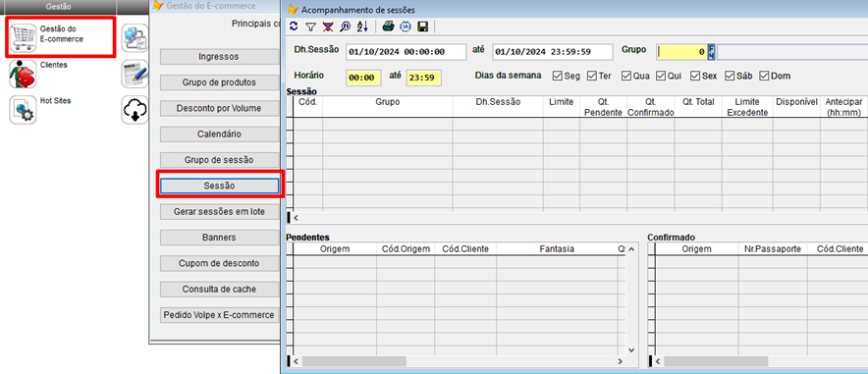Uncheck the Seg weekday checkbox

click(557, 76)
